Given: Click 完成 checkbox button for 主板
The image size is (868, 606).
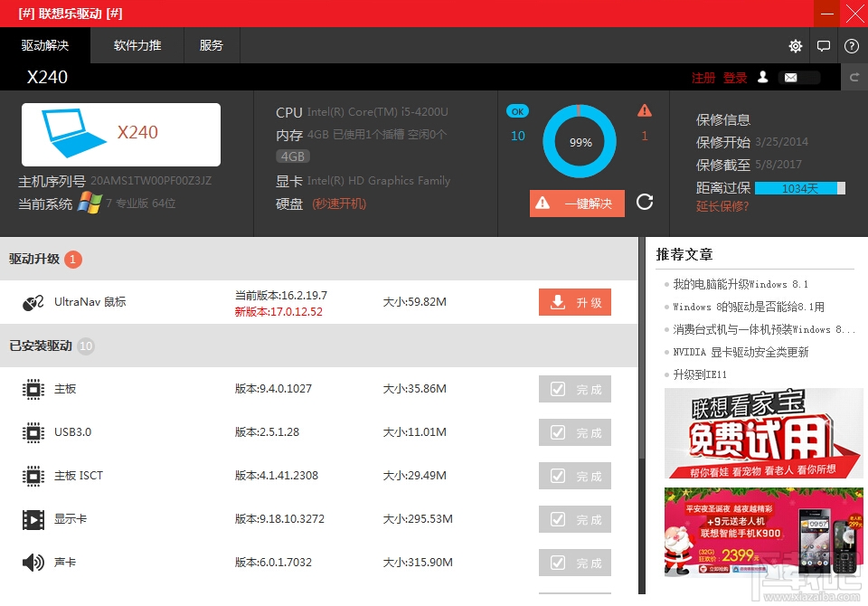Looking at the screenshot, I should (575, 390).
